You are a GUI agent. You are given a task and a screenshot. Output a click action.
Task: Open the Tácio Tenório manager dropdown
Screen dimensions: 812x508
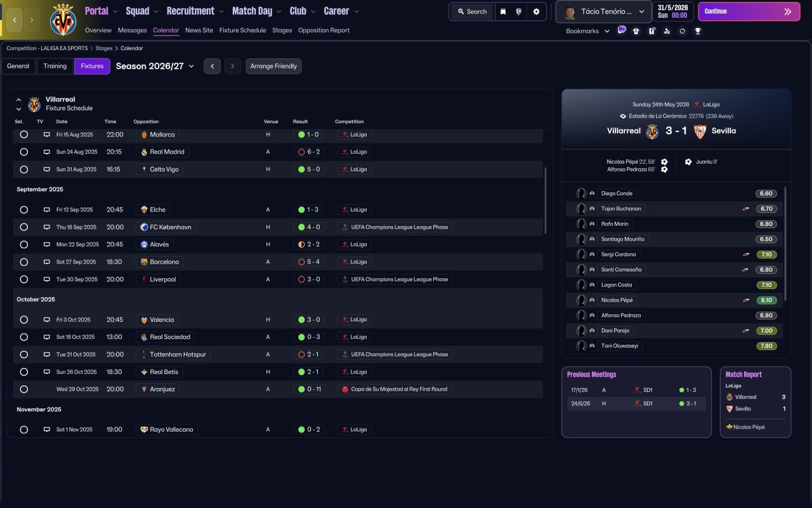pyautogui.click(x=603, y=11)
